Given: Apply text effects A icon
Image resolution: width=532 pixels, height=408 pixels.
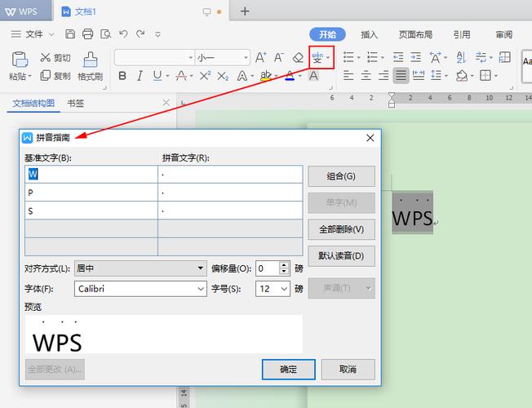Looking at the screenshot, I should tap(242, 76).
